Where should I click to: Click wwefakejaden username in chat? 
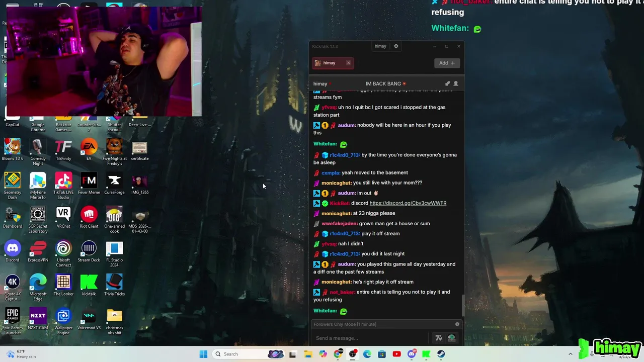(x=340, y=223)
